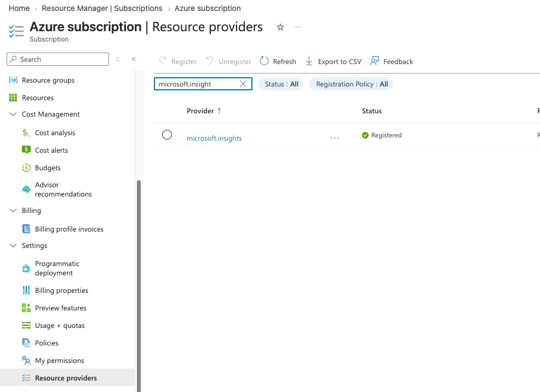This screenshot has height=392, width=540.
Task: Open Policies
Action: click(x=47, y=343)
